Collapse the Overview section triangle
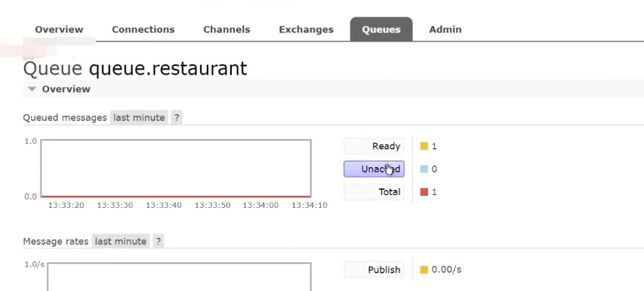 tap(32, 88)
